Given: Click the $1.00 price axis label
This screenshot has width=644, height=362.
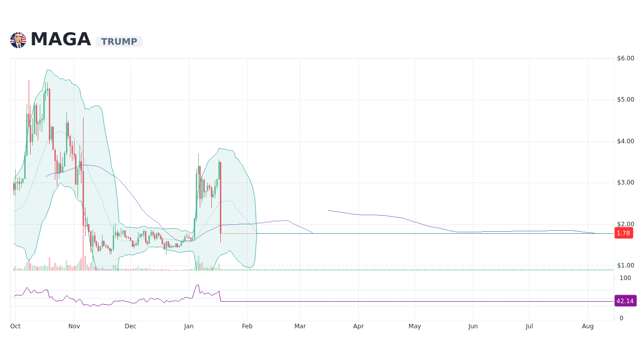Looking at the screenshot, I should (624, 265).
